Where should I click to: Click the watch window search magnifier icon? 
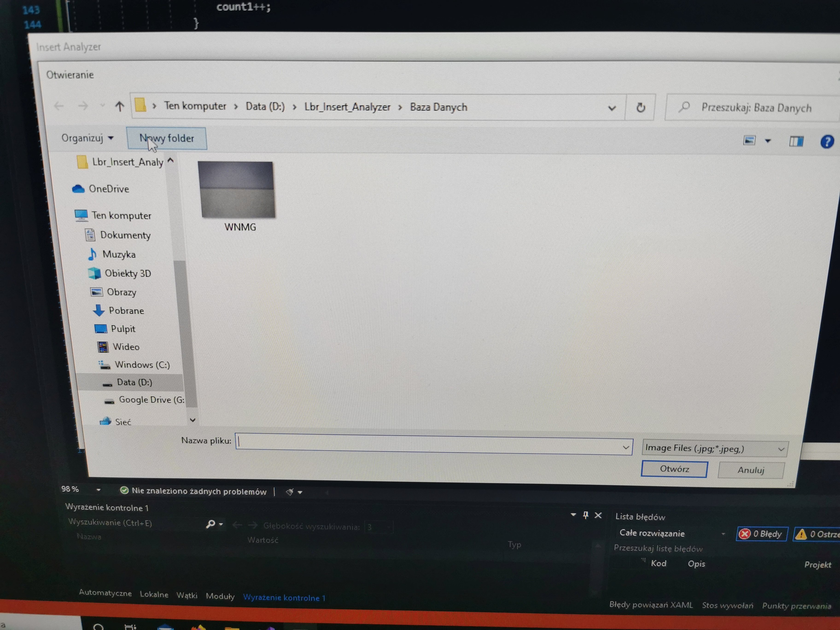click(211, 525)
